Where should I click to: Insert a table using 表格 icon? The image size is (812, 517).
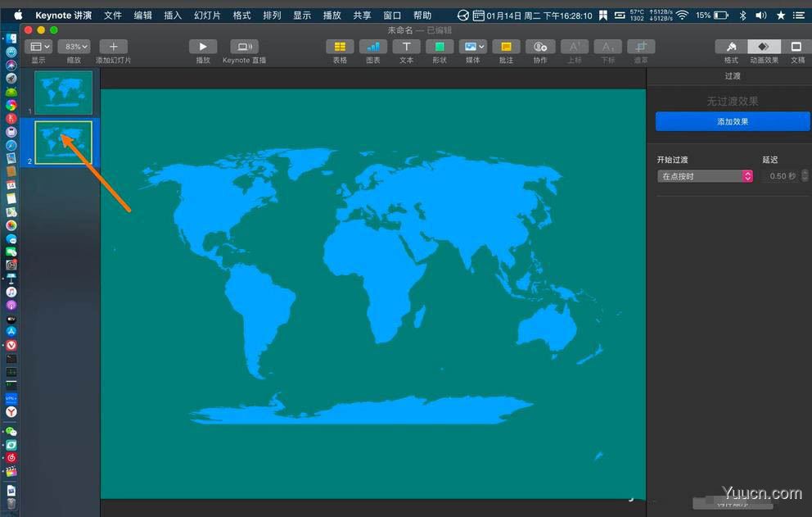coord(340,47)
